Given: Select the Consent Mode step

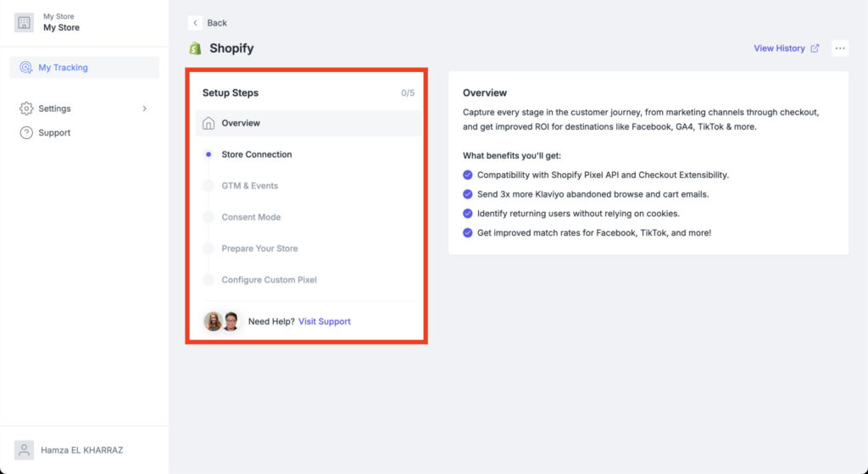Looking at the screenshot, I should click(x=251, y=217).
